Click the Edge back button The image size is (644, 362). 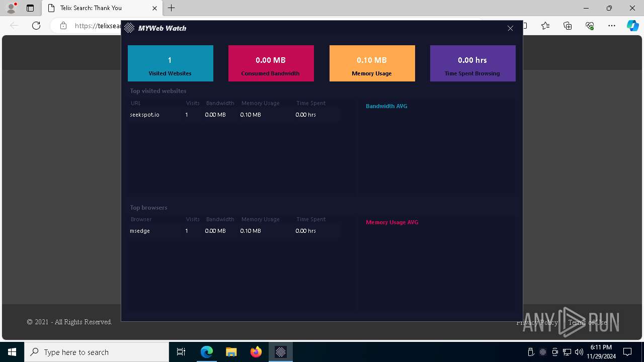point(14,26)
